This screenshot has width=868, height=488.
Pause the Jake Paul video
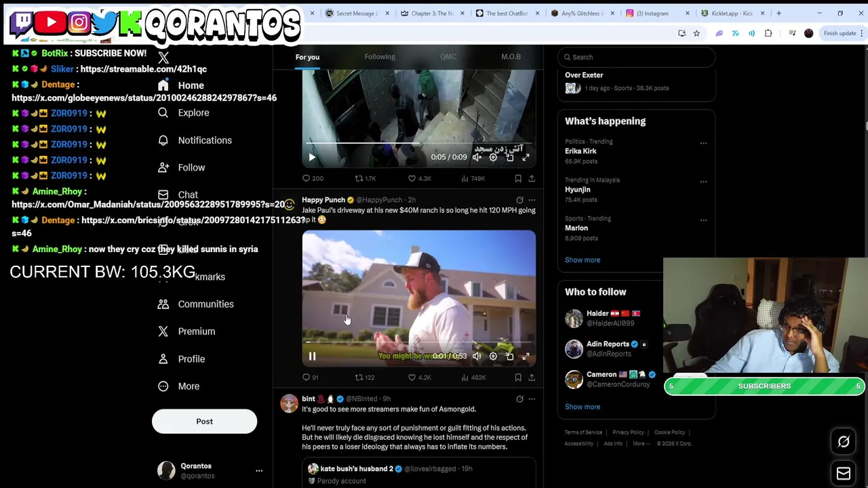[x=312, y=357]
